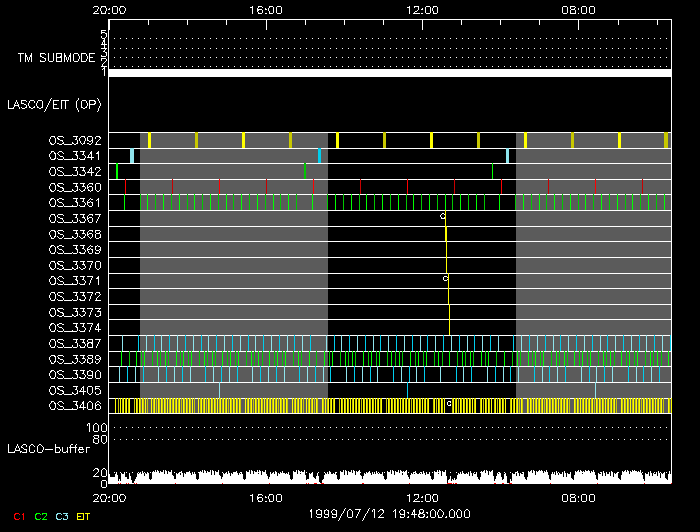The height and width of the screenshot is (532, 700).
Task: Select the OS_3361 row label
Action: [75, 203]
